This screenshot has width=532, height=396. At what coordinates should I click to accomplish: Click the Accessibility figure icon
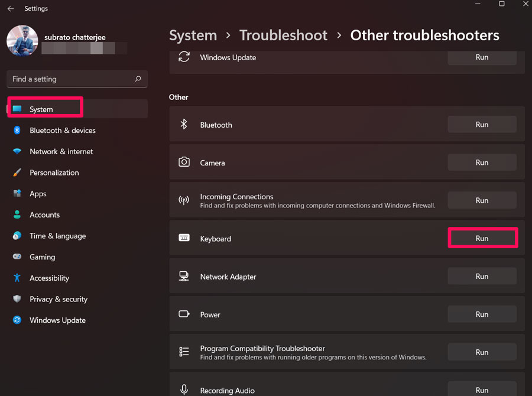[x=17, y=278]
